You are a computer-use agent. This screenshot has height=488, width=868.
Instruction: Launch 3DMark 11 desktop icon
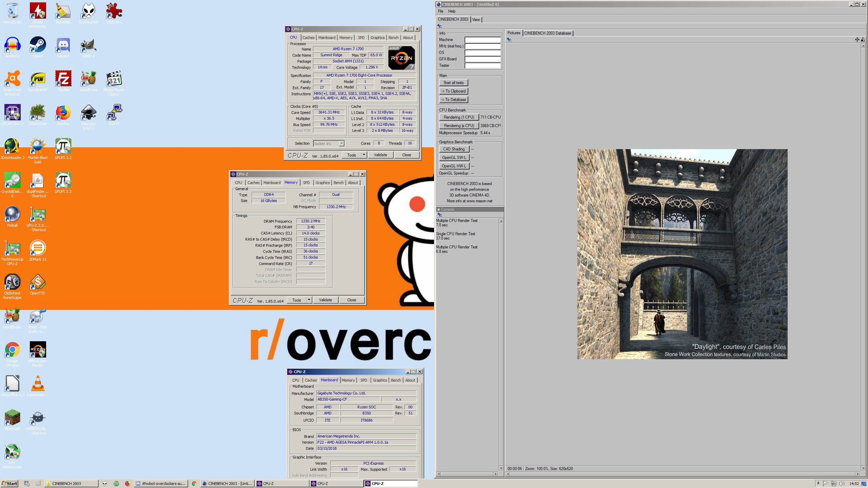(x=38, y=250)
